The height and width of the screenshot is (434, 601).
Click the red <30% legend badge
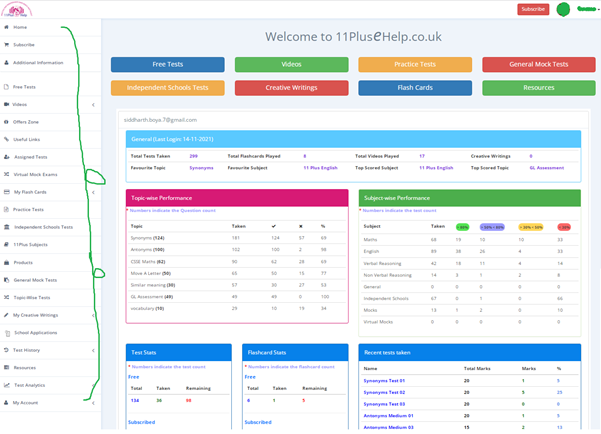(564, 227)
